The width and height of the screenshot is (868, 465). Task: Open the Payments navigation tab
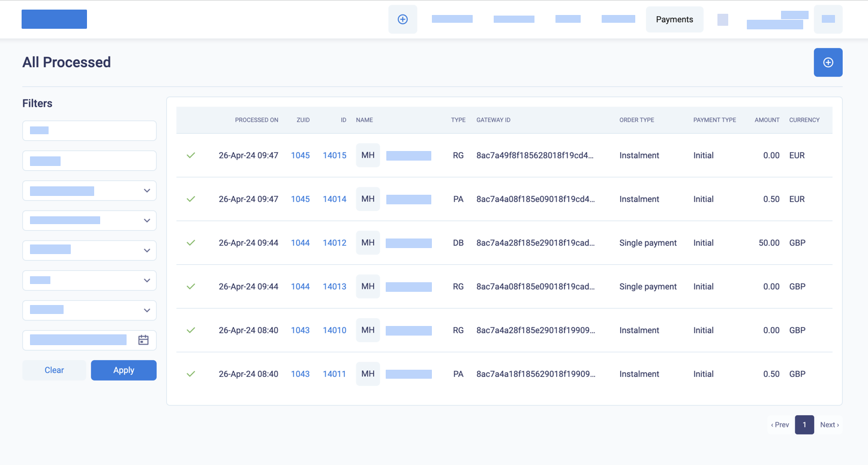[x=674, y=19]
